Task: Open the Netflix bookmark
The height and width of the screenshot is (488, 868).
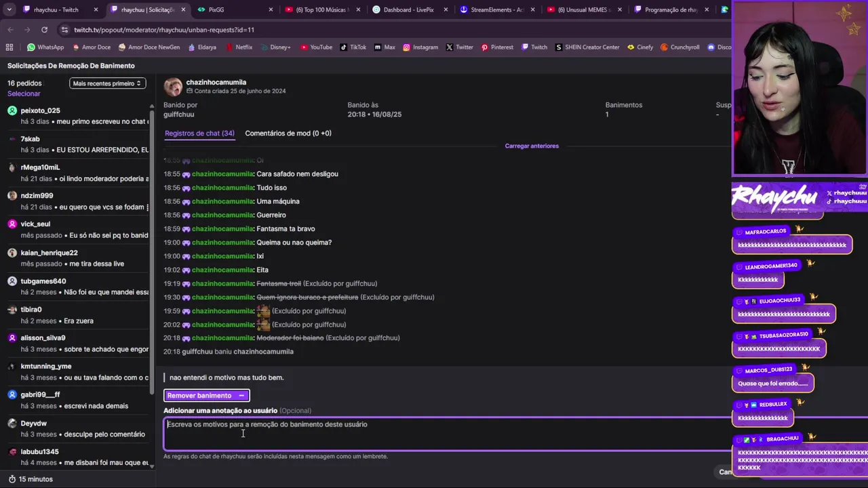Action: pyautogui.click(x=238, y=47)
